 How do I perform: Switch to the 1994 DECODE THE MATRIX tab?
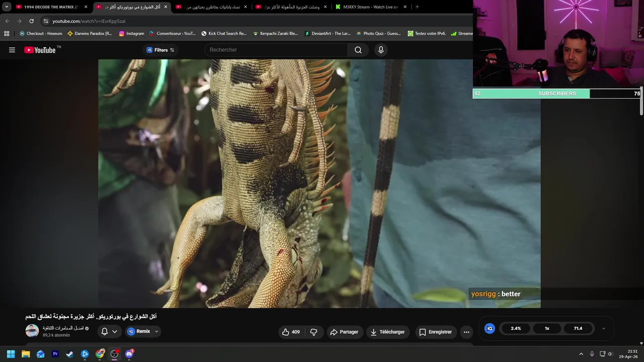click(x=52, y=7)
